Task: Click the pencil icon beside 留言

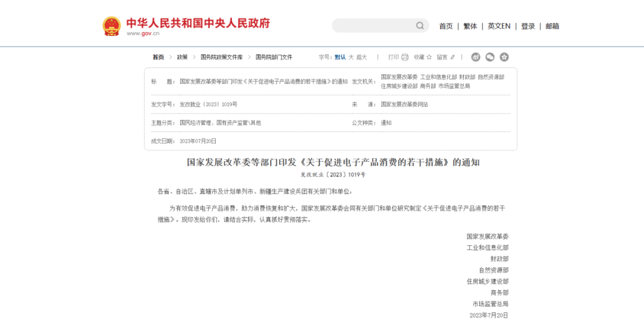Action: point(453,57)
